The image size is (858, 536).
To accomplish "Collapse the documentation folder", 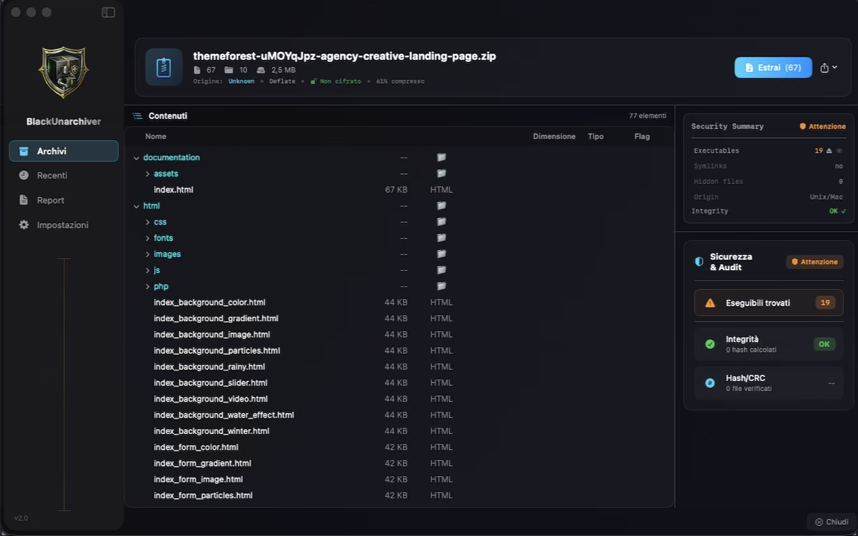I will [x=137, y=158].
